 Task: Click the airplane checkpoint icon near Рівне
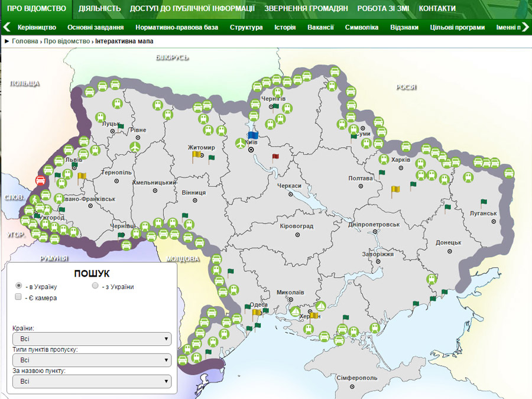click(x=135, y=147)
